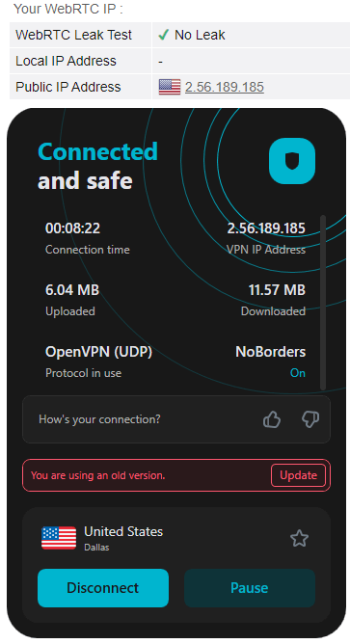The width and height of the screenshot is (350, 644).
Task: Open the 2.56.189.185 public IP link
Action: click(x=225, y=87)
